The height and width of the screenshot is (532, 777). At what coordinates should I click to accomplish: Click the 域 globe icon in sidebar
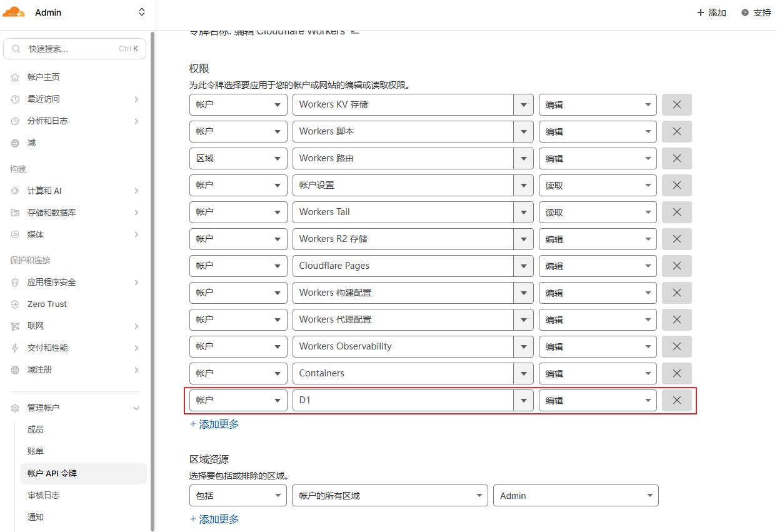coord(15,143)
